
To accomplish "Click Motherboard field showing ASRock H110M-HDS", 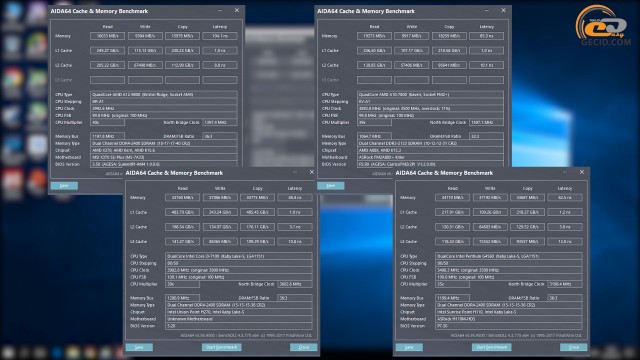I will [509, 319].
